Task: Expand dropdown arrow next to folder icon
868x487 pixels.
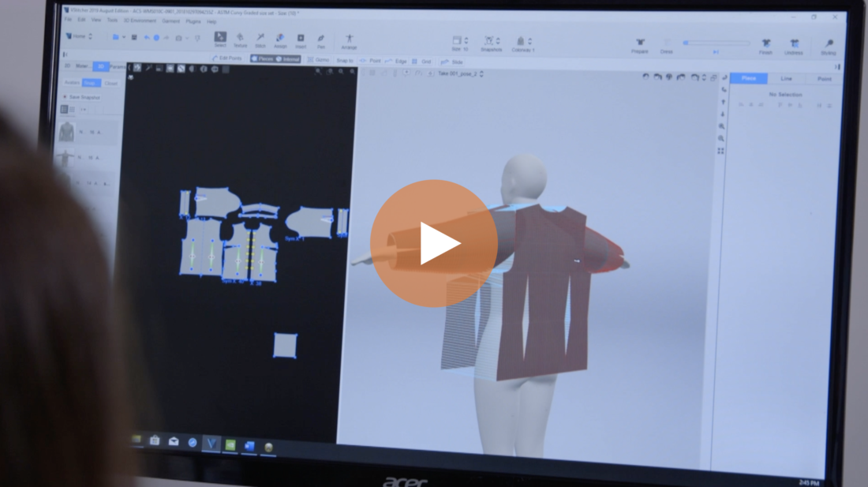Action: click(x=124, y=38)
